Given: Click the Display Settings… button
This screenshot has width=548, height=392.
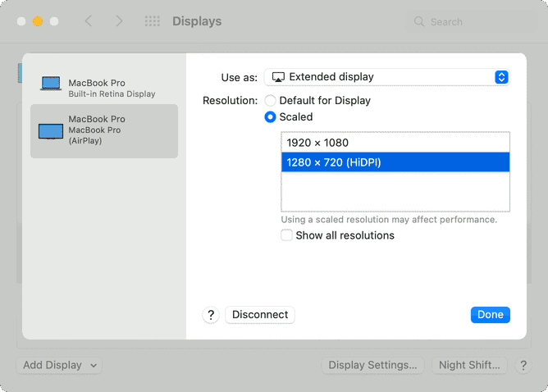Looking at the screenshot, I should (372, 366).
